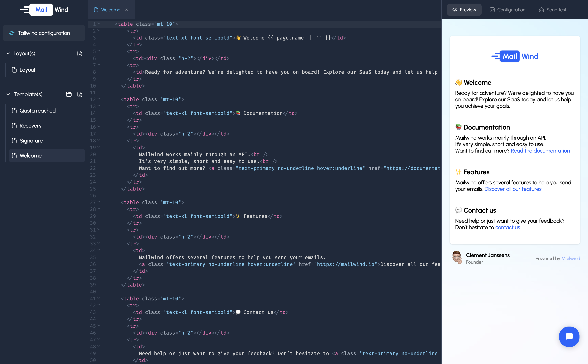The height and width of the screenshot is (364, 588).
Task: Click line number 26 in gutter
Action: tap(93, 195)
